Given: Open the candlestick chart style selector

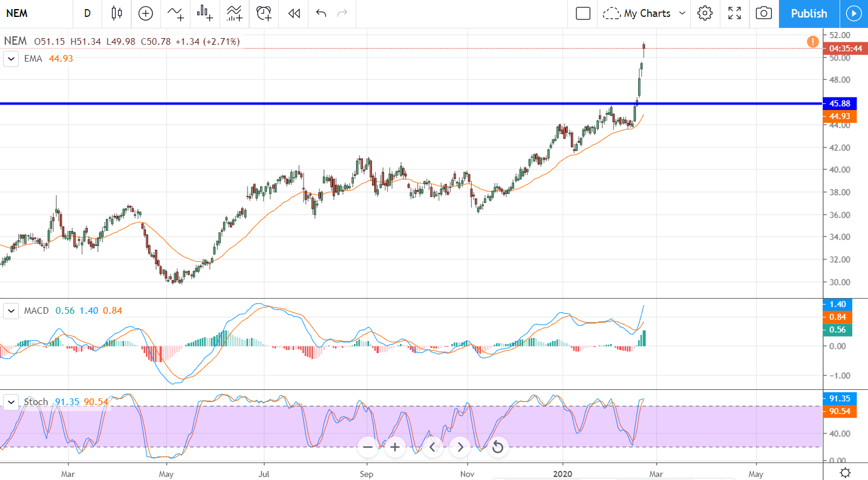Looking at the screenshot, I should (x=117, y=13).
